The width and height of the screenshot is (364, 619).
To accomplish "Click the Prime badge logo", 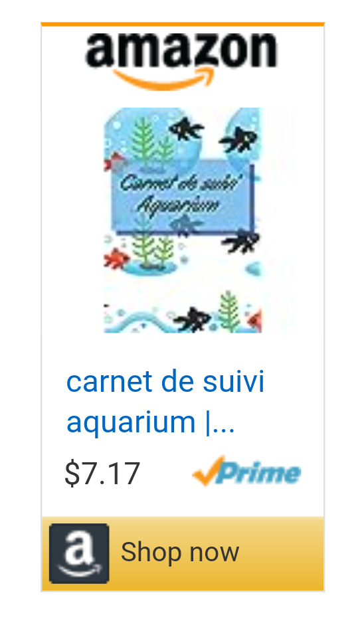I will 246,471.
